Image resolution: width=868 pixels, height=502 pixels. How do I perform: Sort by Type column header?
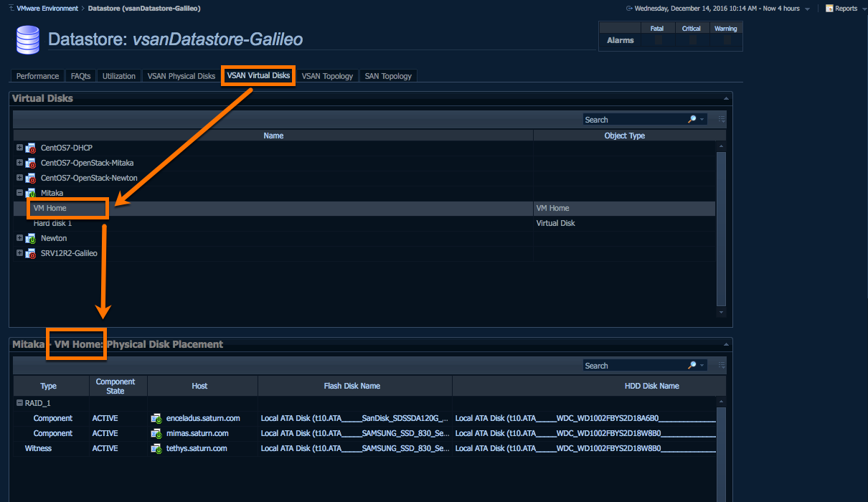click(51, 386)
